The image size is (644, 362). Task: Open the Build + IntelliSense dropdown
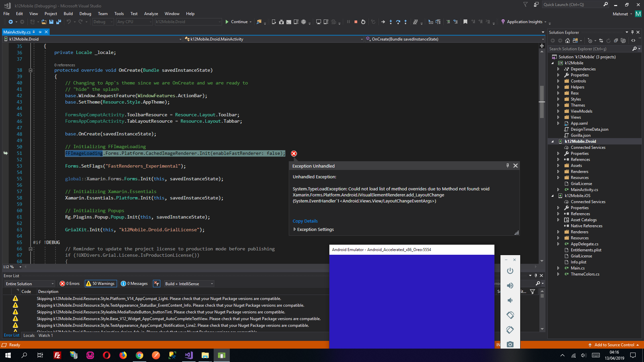point(189,284)
